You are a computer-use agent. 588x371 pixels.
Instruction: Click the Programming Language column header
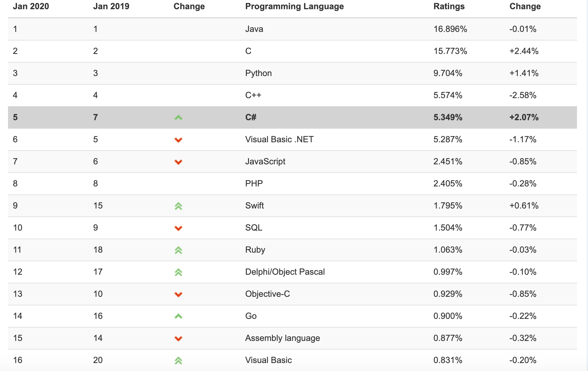click(x=294, y=6)
